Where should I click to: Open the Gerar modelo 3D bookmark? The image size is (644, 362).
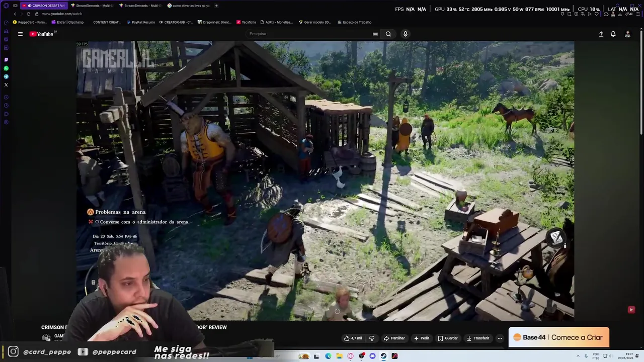315,22
